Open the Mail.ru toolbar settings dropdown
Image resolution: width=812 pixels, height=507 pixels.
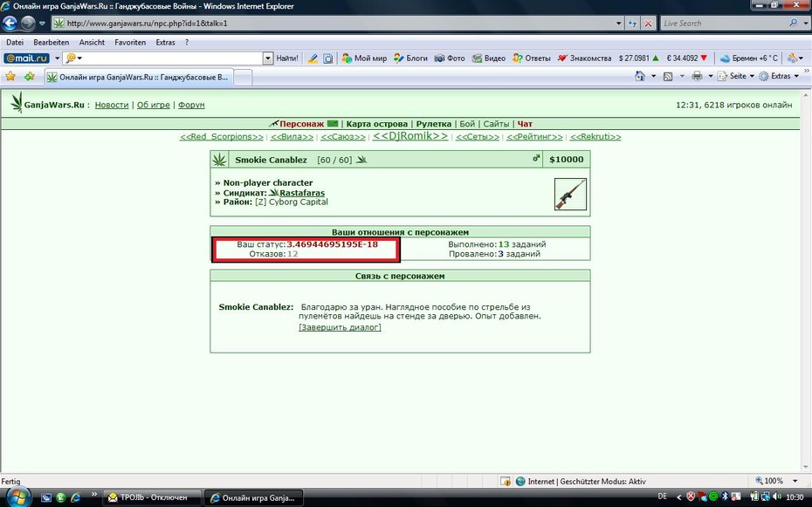[x=795, y=58]
